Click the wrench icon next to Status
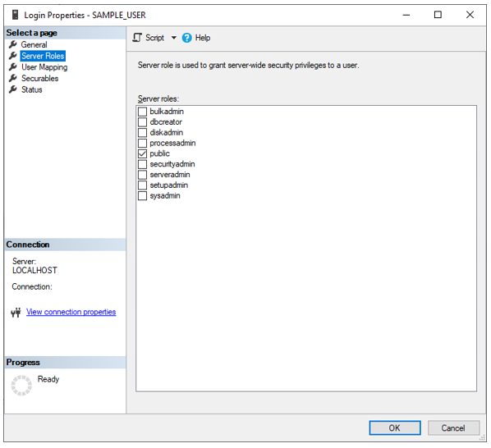 13,89
